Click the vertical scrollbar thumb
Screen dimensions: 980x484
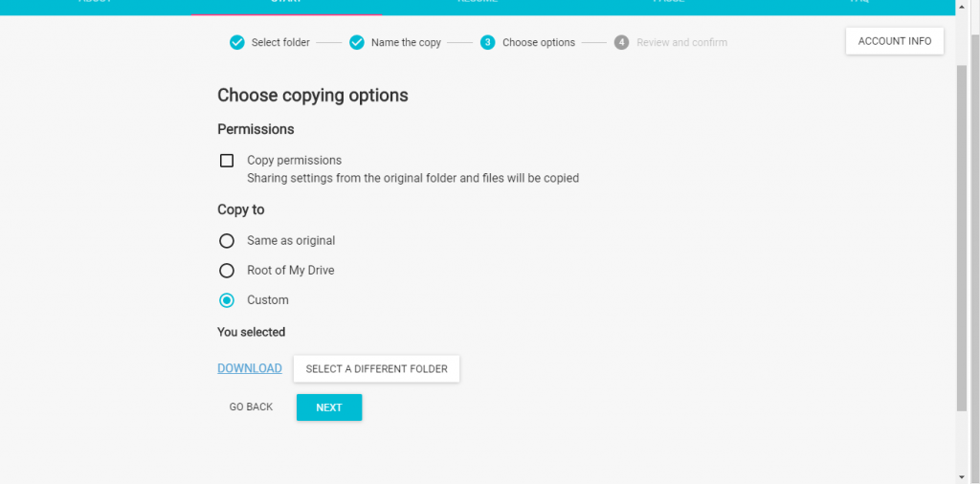tap(962, 237)
